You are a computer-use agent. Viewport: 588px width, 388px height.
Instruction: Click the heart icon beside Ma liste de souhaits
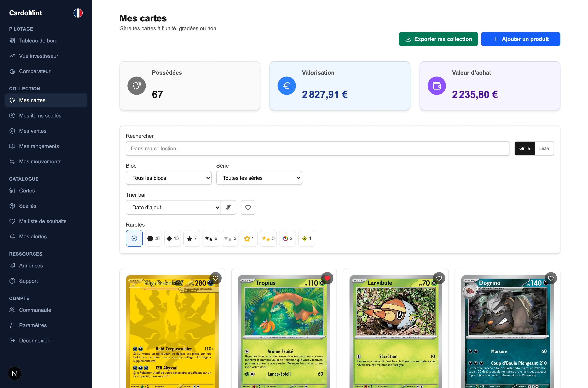point(12,221)
